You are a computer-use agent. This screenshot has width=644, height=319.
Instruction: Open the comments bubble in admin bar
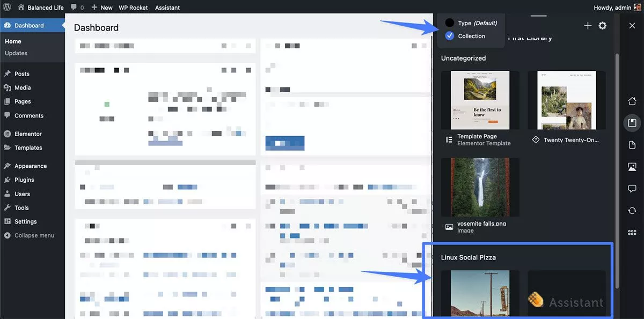[77, 8]
